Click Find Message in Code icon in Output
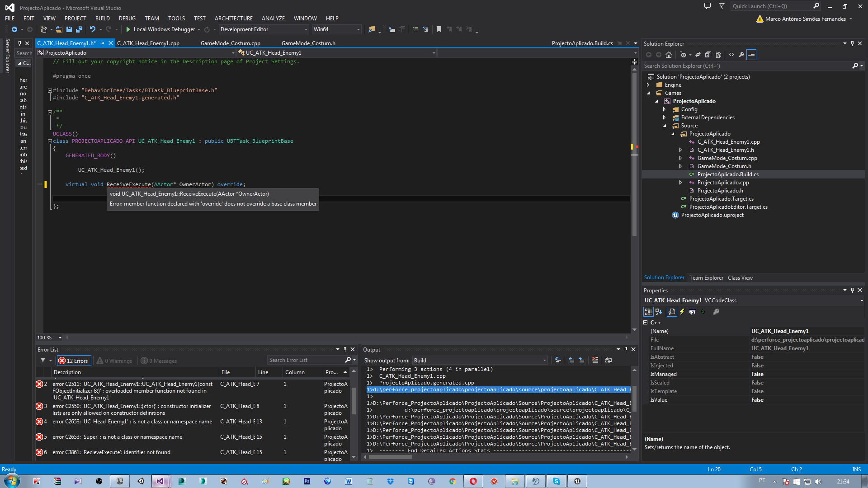868x488 pixels. [558, 360]
